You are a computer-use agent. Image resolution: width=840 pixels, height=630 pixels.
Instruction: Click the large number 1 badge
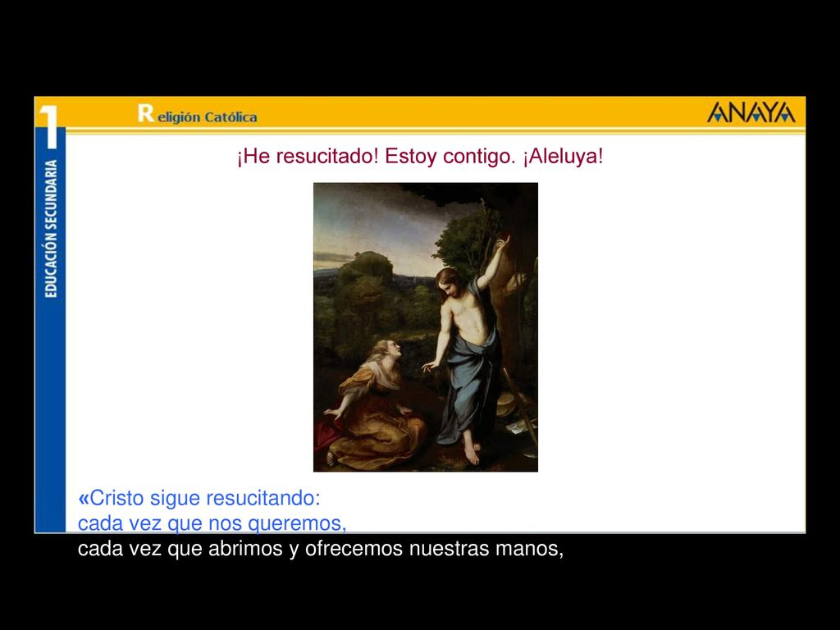tap(49, 126)
